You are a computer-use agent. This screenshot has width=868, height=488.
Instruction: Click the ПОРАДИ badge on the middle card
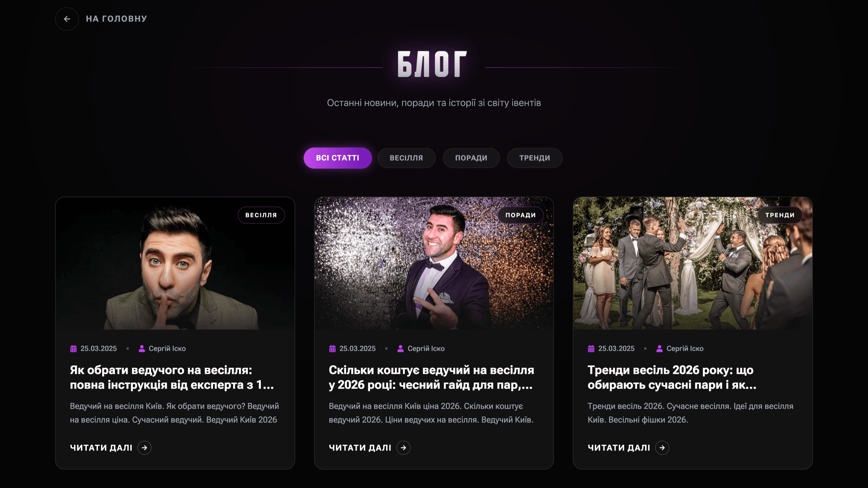click(x=521, y=215)
